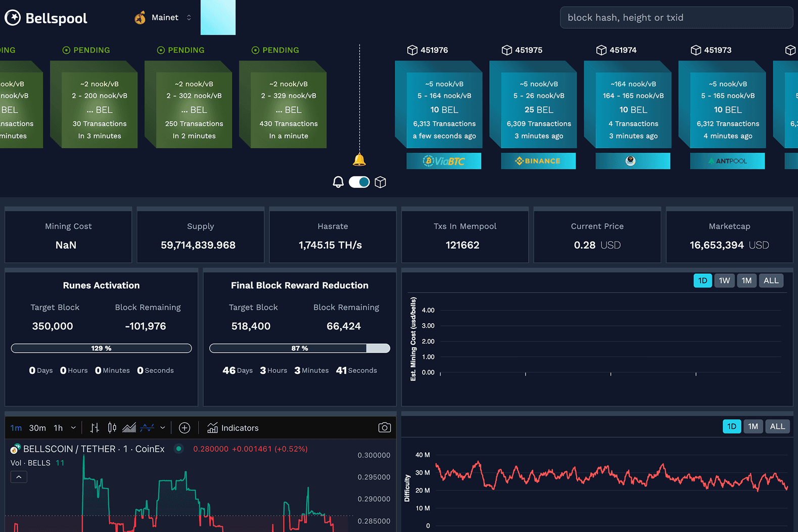The width and height of the screenshot is (798, 532).
Task: Open block 451974 cube icon
Action: point(601,50)
